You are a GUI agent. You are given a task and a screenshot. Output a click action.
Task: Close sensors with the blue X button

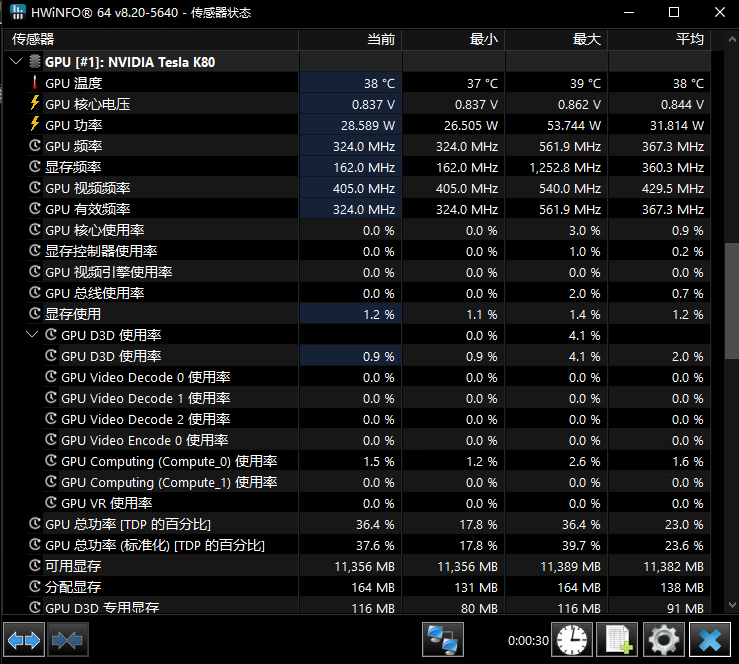click(x=711, y=639)
